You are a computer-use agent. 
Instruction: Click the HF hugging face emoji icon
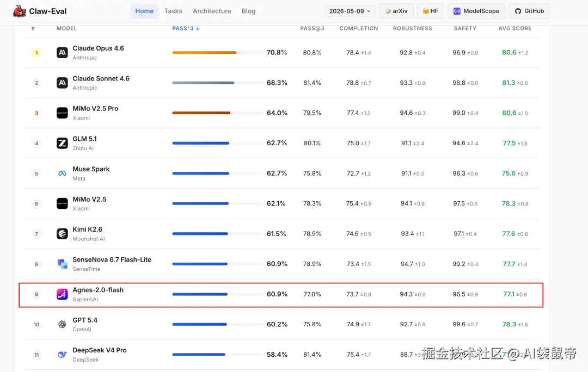pos(426,11)
